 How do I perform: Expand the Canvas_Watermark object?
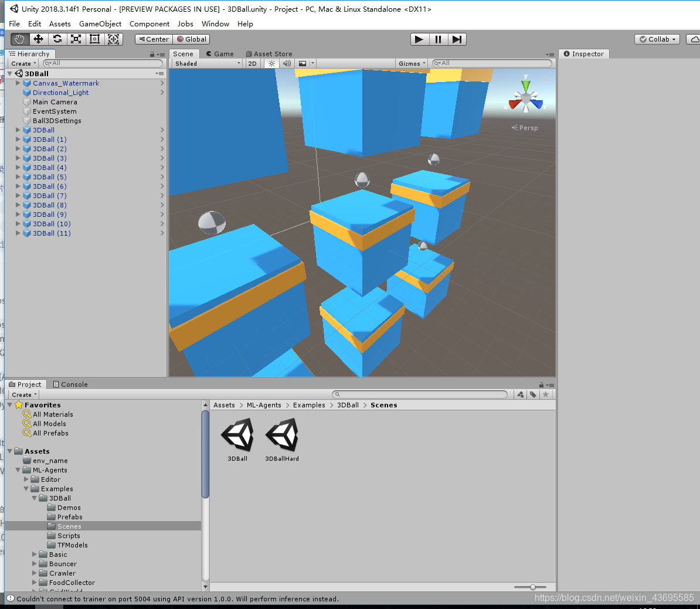click(x=18, y=83)
